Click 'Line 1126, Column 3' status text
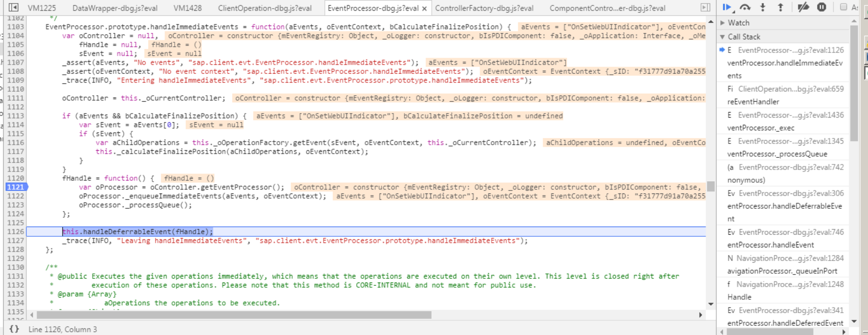Screen dimensions: 868x335 pos(63,329)
